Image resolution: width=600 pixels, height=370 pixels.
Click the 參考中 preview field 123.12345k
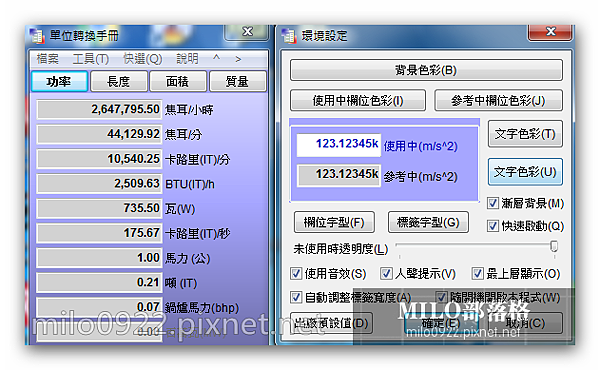339,175
